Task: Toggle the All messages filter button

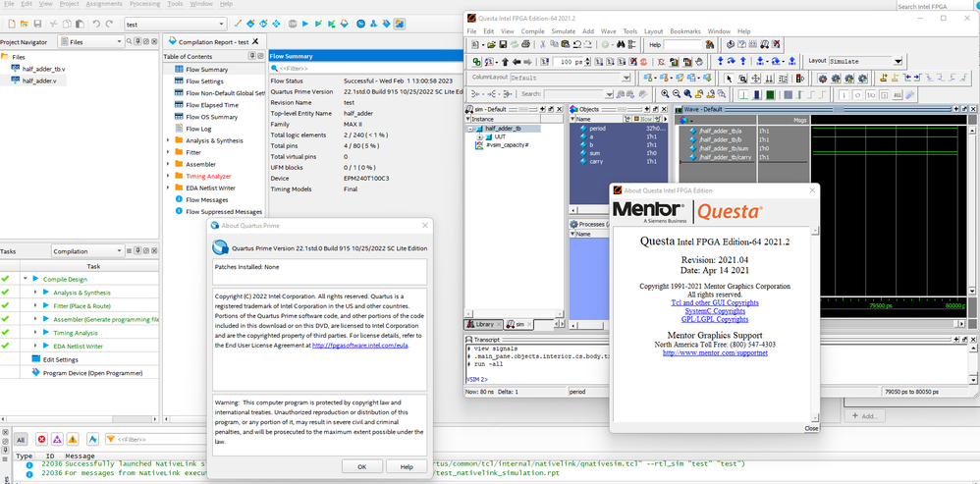Action: coord(21,439)
